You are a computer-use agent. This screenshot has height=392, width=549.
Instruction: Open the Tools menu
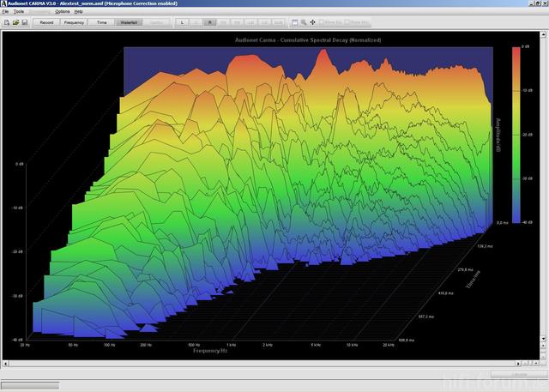[x=19, y=12]
